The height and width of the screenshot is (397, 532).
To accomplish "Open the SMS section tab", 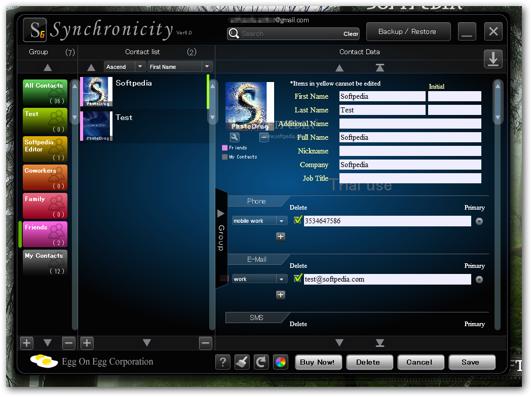I will coord(256,317).
